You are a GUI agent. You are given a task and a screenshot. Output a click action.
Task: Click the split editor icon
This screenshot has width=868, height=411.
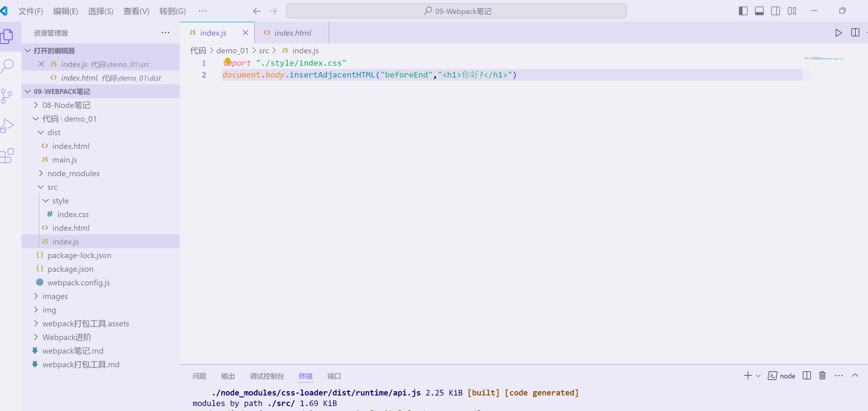[x=855, y=33]
